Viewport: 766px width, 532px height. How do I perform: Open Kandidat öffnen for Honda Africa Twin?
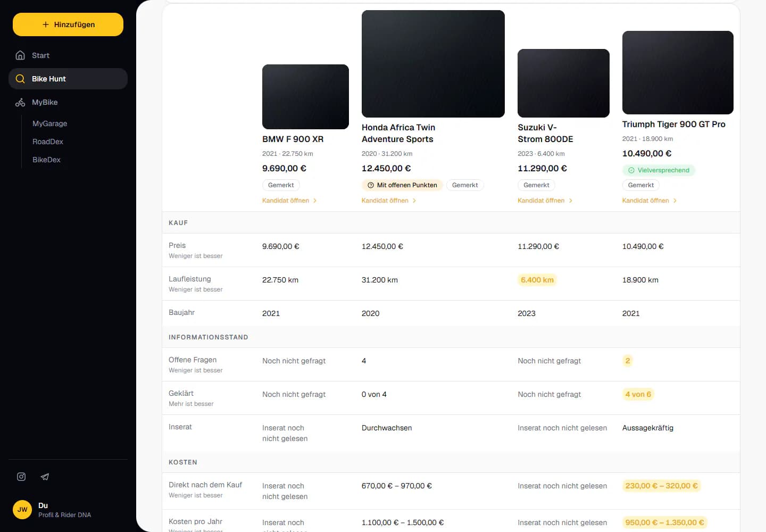coord(389,201)
